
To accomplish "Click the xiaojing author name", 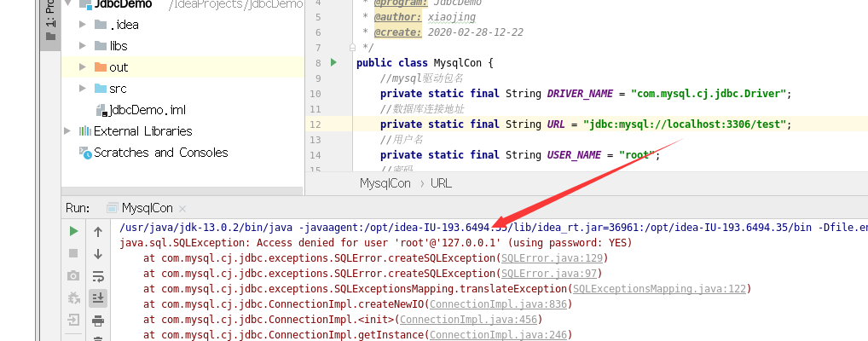I will click(451, 17).
